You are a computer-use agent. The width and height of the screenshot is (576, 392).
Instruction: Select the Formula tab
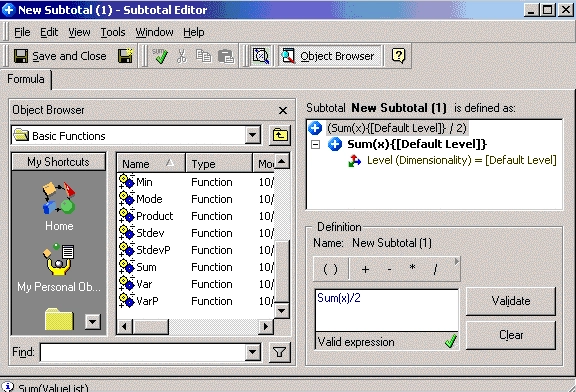pyautogui.click(x=26, y=79)
